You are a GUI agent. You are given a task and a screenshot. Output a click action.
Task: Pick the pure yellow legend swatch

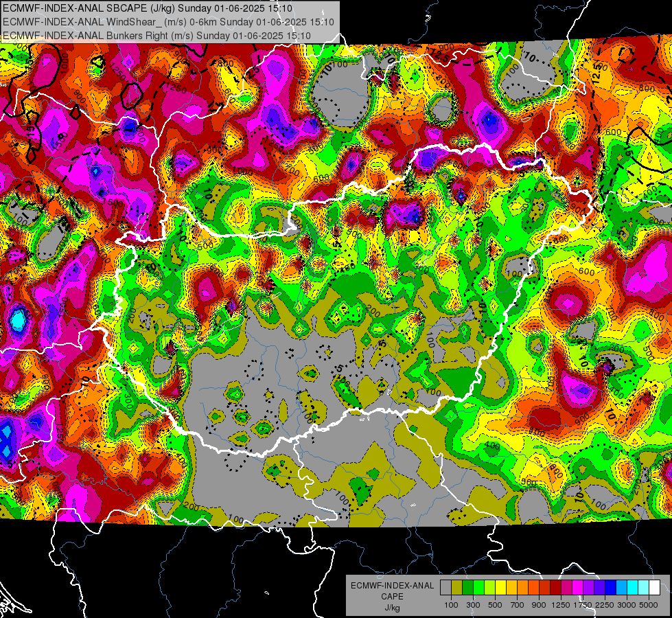(x=501, y=587)
